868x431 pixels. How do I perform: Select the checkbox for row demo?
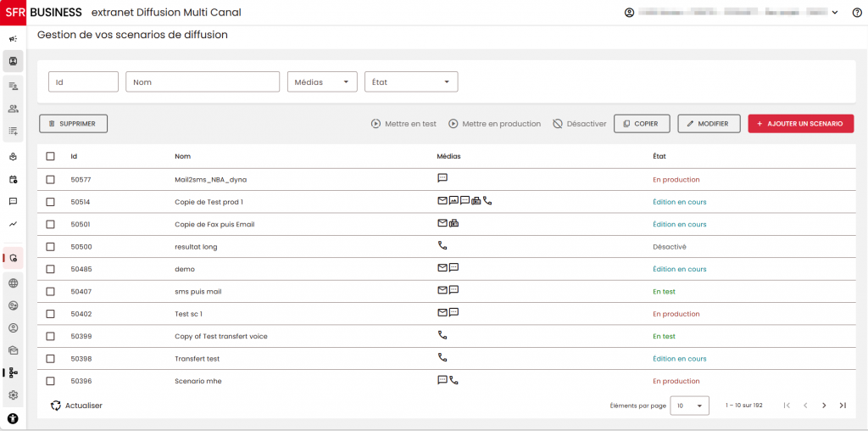(50, 269)
